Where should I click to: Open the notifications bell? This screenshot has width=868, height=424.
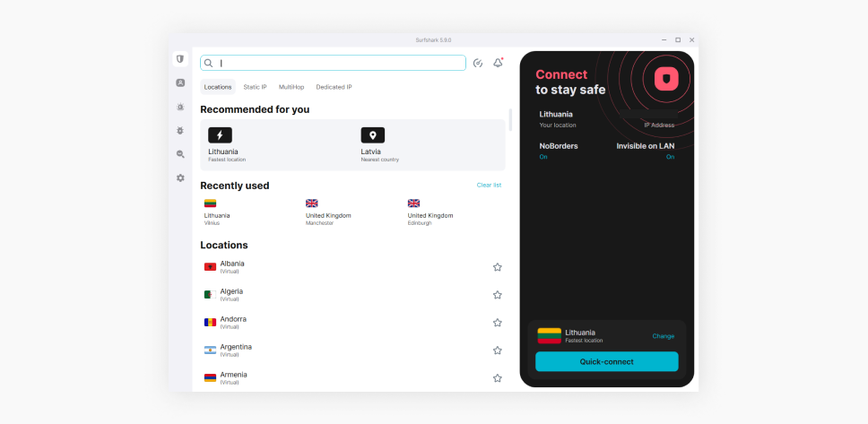click(499, 63)
